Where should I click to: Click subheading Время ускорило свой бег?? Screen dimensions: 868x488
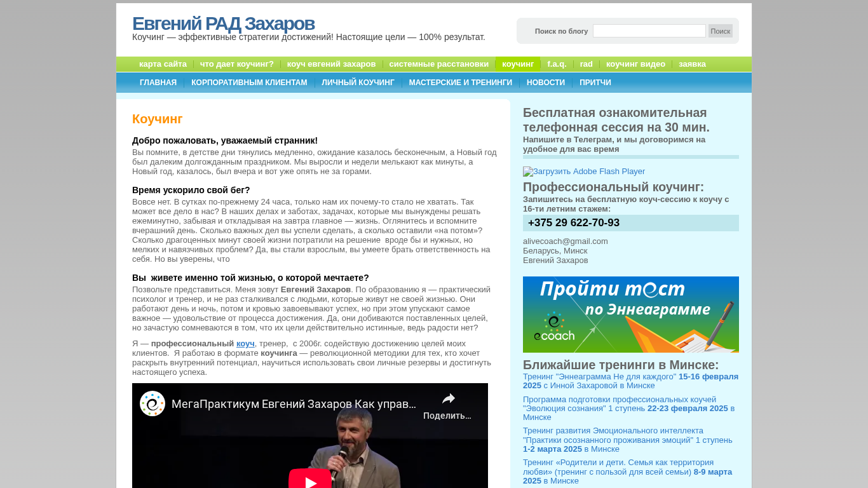pyautogui.click(x=191, y=190)
